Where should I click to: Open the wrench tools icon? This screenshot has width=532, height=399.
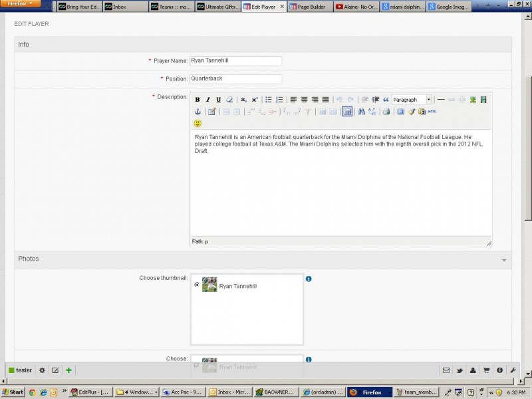tap(513, 370)
